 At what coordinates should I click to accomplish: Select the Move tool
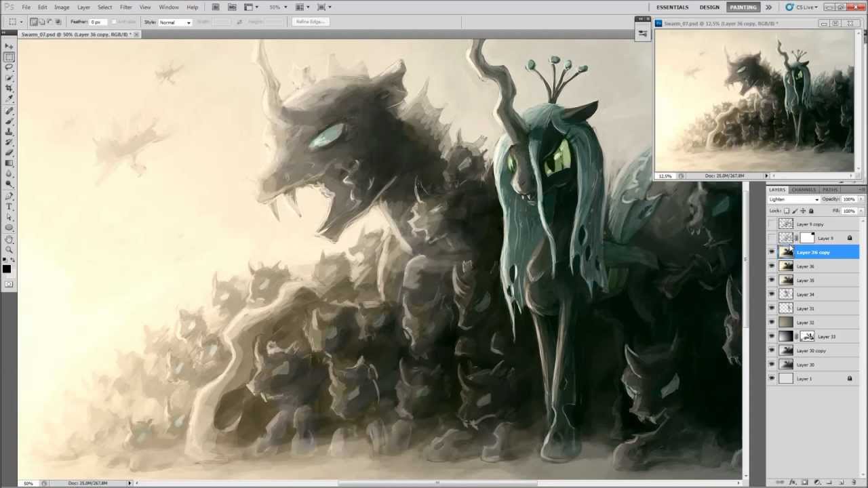(9, 46)
